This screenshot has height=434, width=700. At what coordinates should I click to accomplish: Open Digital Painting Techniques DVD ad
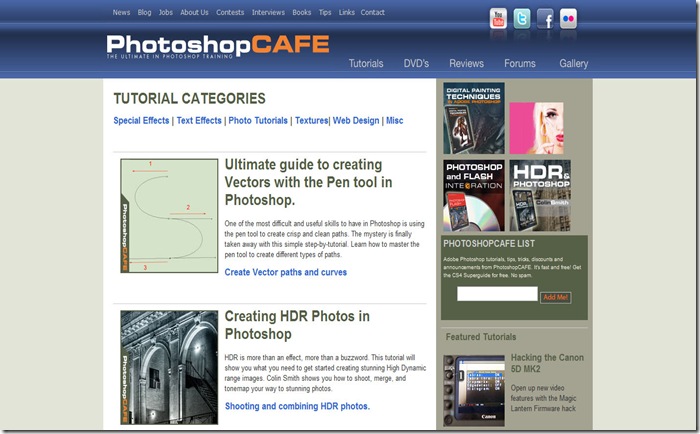[x=474, y=118]
